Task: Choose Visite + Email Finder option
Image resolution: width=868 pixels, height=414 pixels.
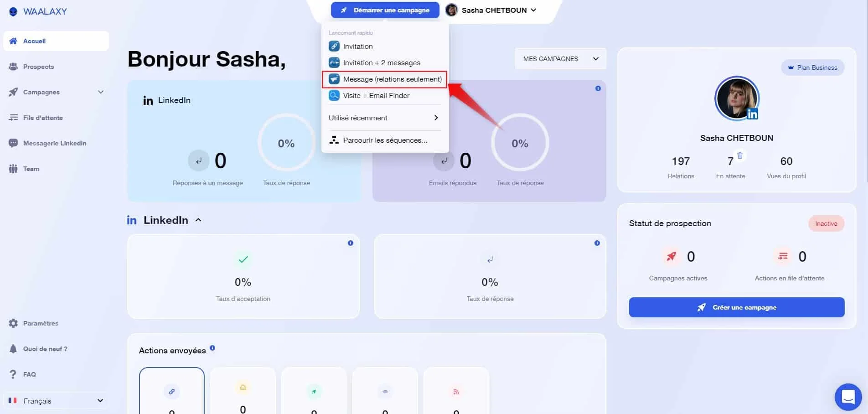Action: [385, 95]
